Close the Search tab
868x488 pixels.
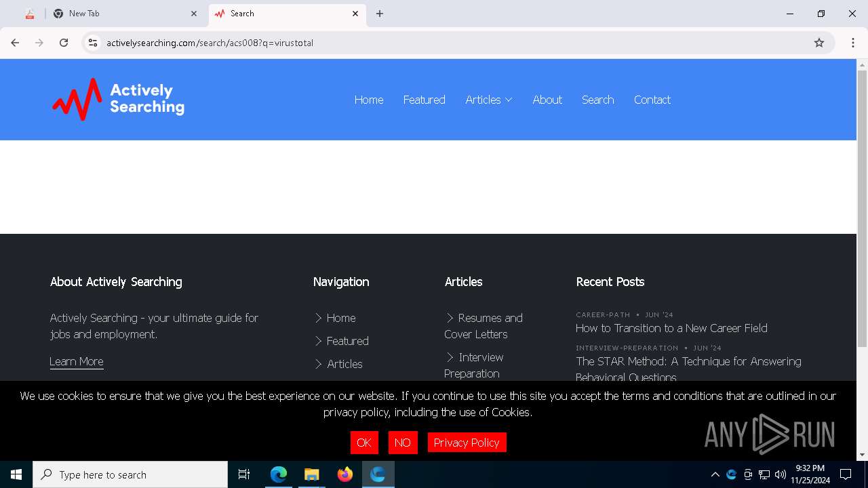pos(355,14)
